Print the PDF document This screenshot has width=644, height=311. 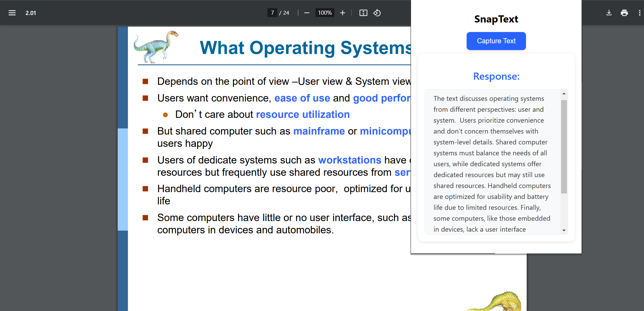(x=624, y=13)
